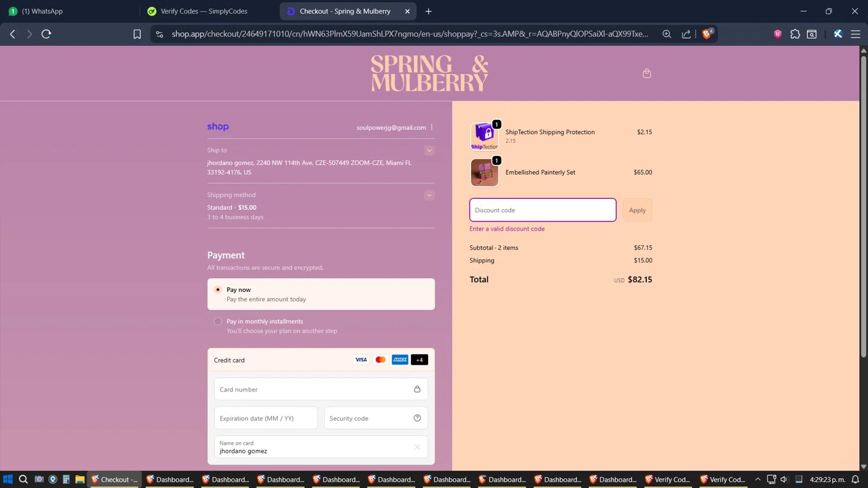Open the volume control in tray
This screenshot has width=868, height=488.
click(x=784, y=479)
